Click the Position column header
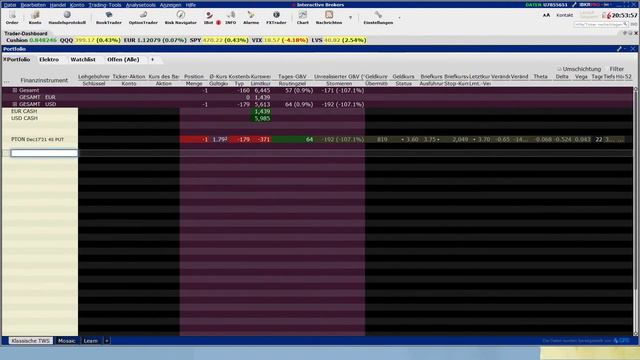Screen dimensions: 640x360 click(193, 76)
